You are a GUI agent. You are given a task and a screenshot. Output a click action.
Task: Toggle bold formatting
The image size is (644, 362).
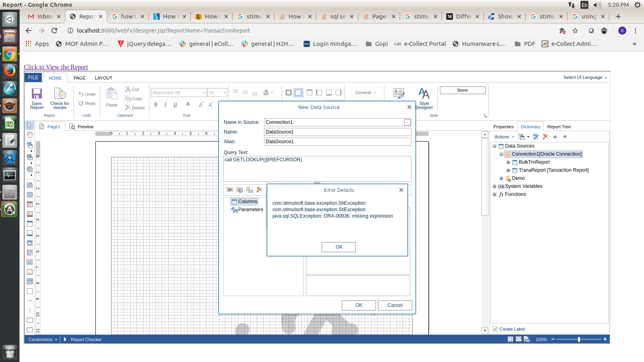pyautogui.click(x=156, y=105)
